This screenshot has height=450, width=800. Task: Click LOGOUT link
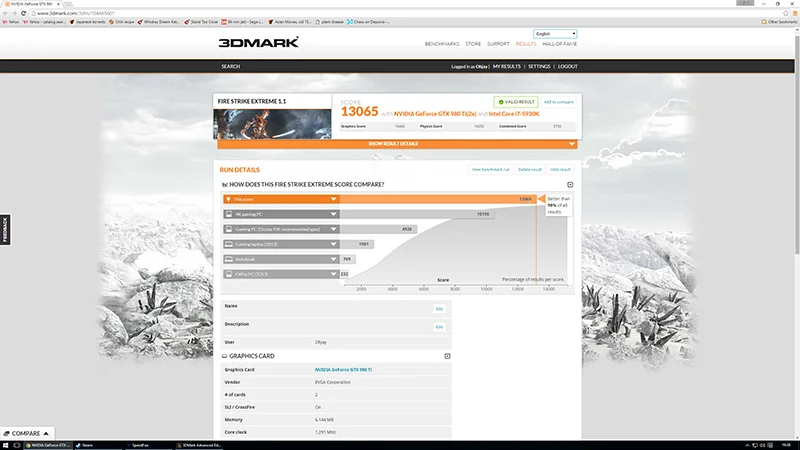tap(567, 66)
